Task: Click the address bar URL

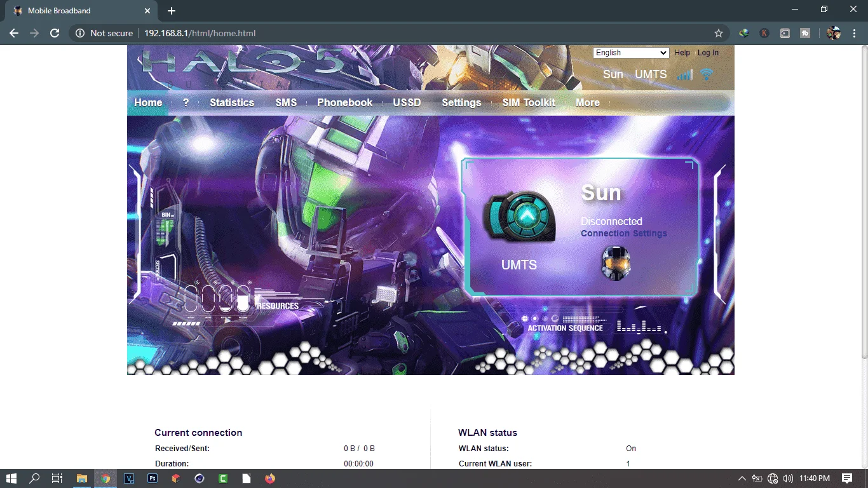Action: click(200, 33)
